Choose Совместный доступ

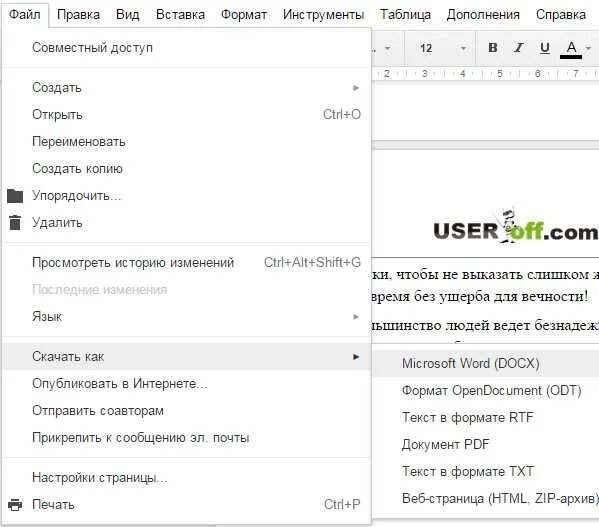[186, 48]
